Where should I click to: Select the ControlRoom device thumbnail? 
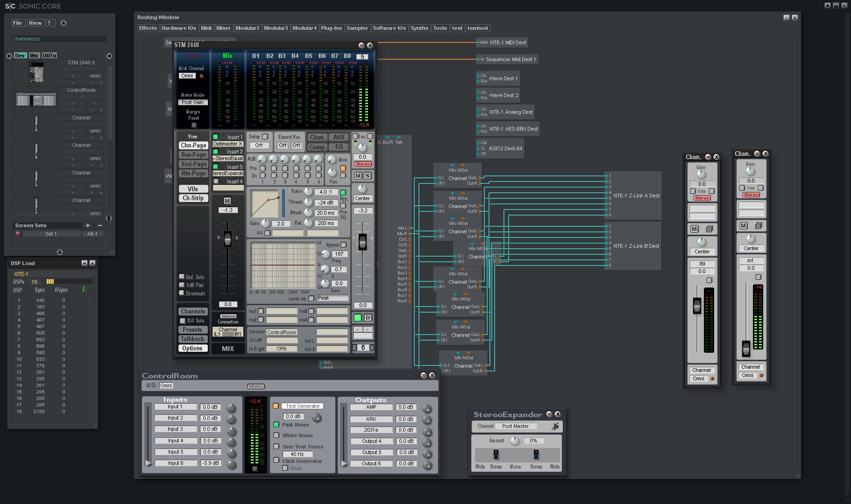[x=36, y=99]
